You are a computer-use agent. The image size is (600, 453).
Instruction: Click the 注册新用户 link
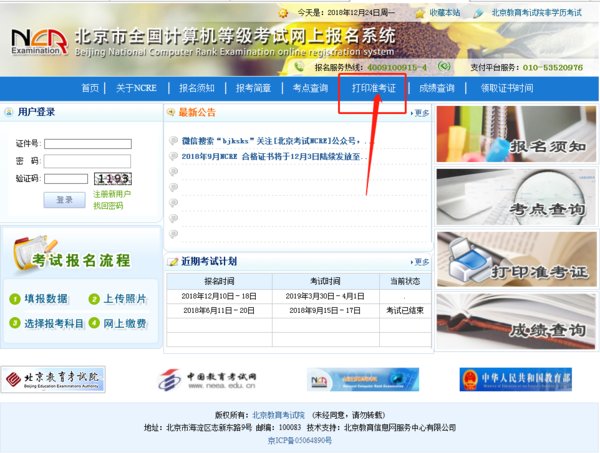112,194
